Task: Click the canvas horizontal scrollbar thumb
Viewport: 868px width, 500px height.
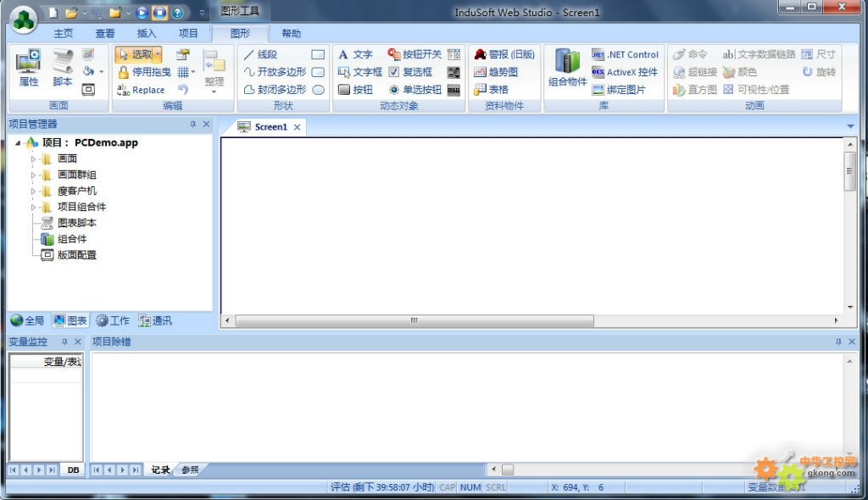Action: (x=414, y=320)
